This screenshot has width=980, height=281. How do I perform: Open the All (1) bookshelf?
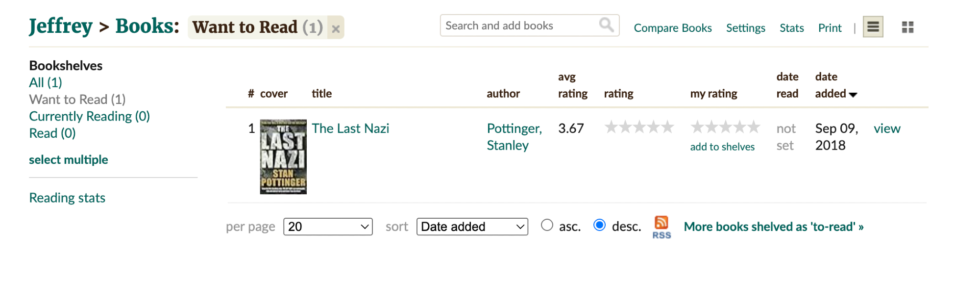coord(46,82)
